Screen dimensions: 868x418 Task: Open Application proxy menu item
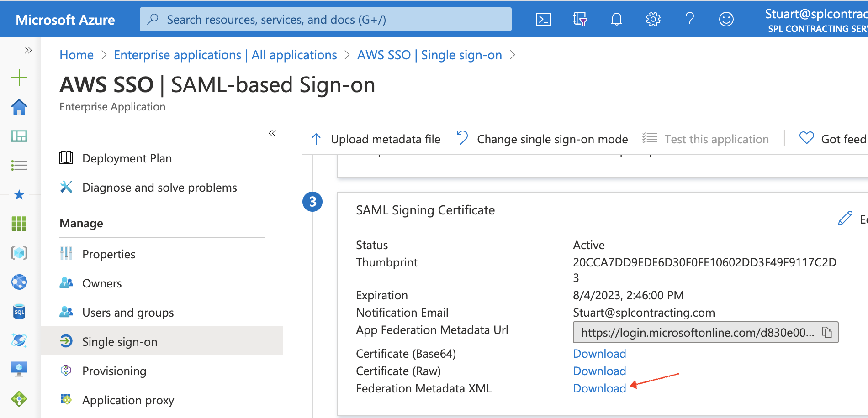pyautogui.click(x=162, y=400)
